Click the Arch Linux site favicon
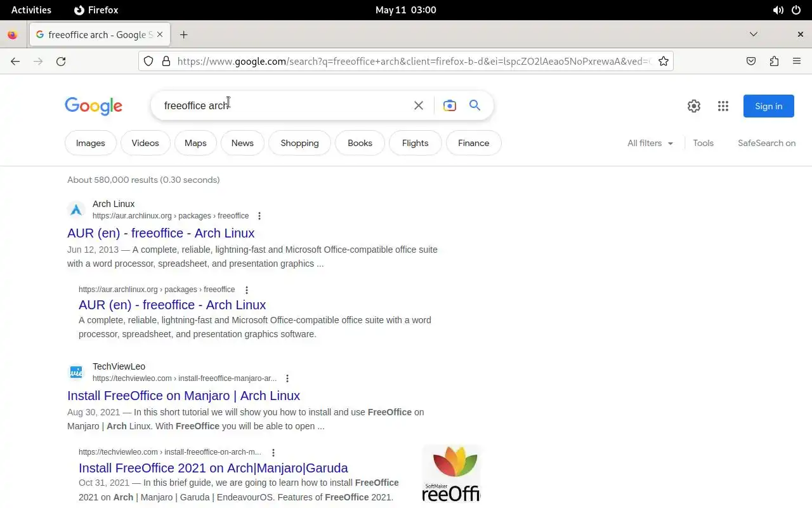The image size is (812, 508). pyautogui.click(x=76, y=210)
